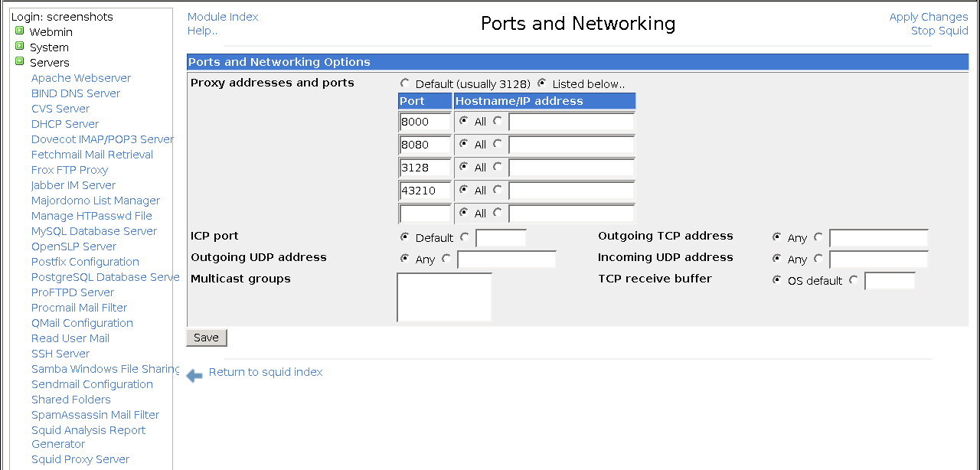Screen dimensions: 980x470
Task: Select ICP port Default radio
Action: click(405, 237)
